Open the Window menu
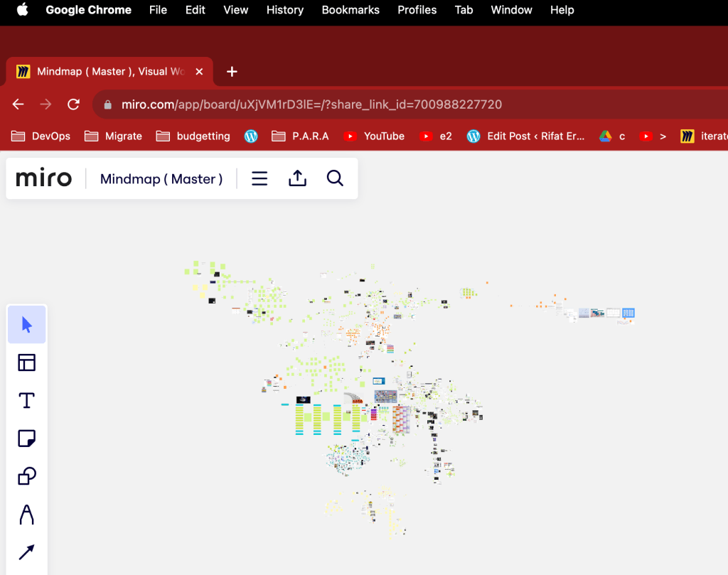The width and height of the screenshot is (728, 575). pos(511,10)
